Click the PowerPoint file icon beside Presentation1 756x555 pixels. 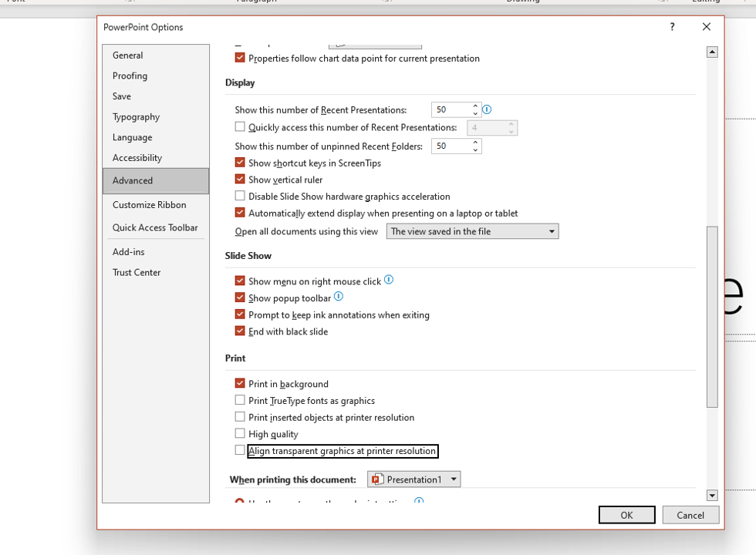coord(376,479)
